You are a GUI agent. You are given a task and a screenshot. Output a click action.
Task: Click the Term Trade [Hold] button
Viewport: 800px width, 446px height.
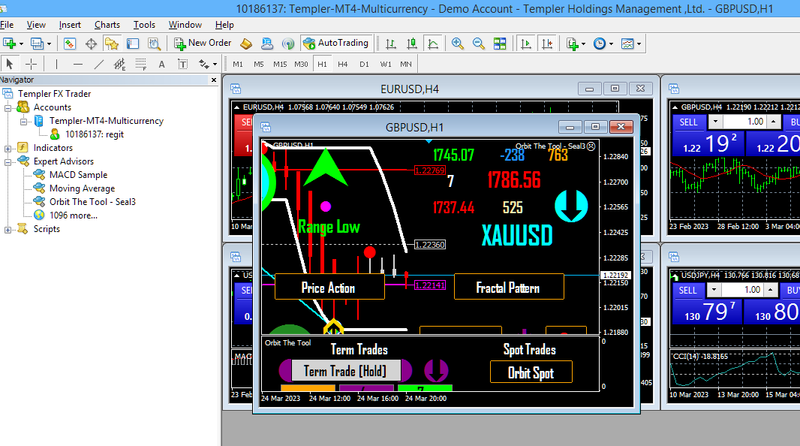345,371
